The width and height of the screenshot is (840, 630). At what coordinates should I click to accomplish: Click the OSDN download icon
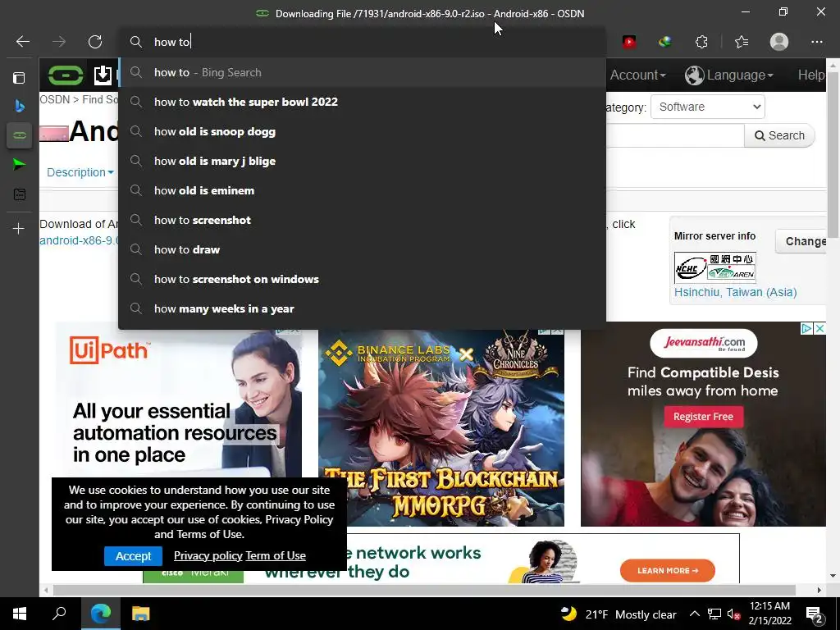[x=103, y=75]
